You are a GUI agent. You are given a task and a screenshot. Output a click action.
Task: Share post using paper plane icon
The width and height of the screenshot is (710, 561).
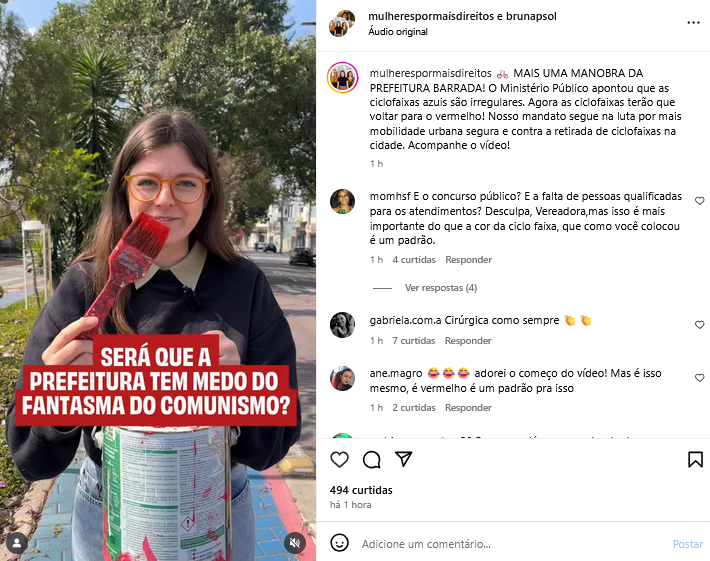403,459
